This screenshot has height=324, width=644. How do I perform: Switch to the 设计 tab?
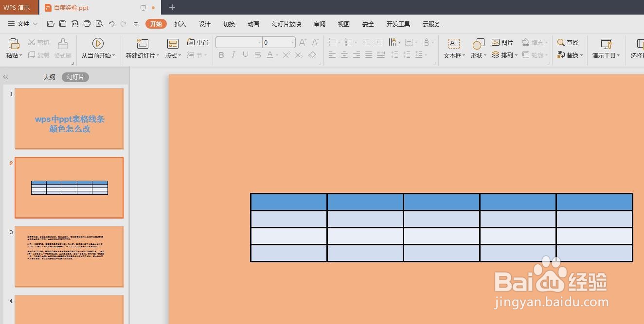click(205, 24)
